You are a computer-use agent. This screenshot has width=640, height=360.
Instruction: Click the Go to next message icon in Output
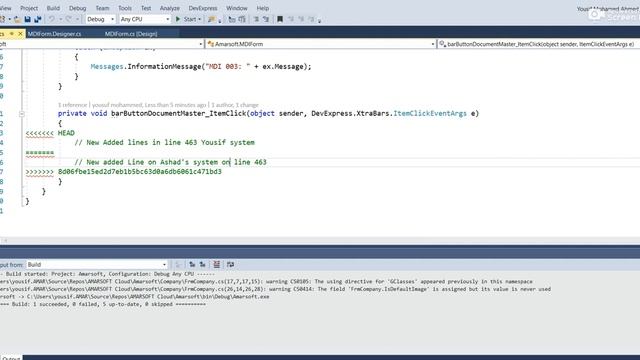202,264
